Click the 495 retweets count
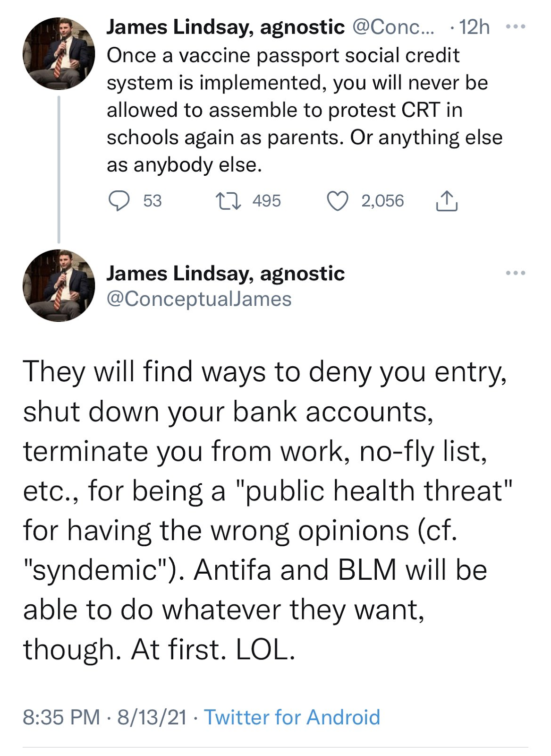This screenshot has width=551, height=756. point(266,201)
